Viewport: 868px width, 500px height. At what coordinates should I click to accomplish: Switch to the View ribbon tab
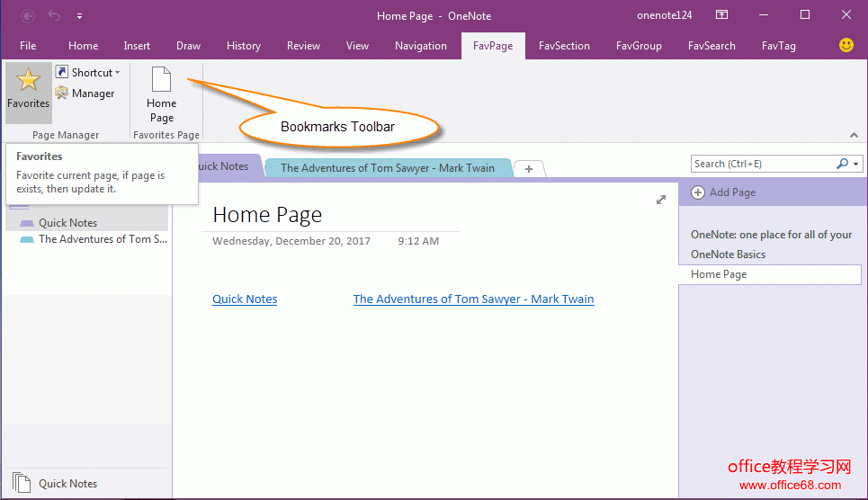tap(357, 46)
